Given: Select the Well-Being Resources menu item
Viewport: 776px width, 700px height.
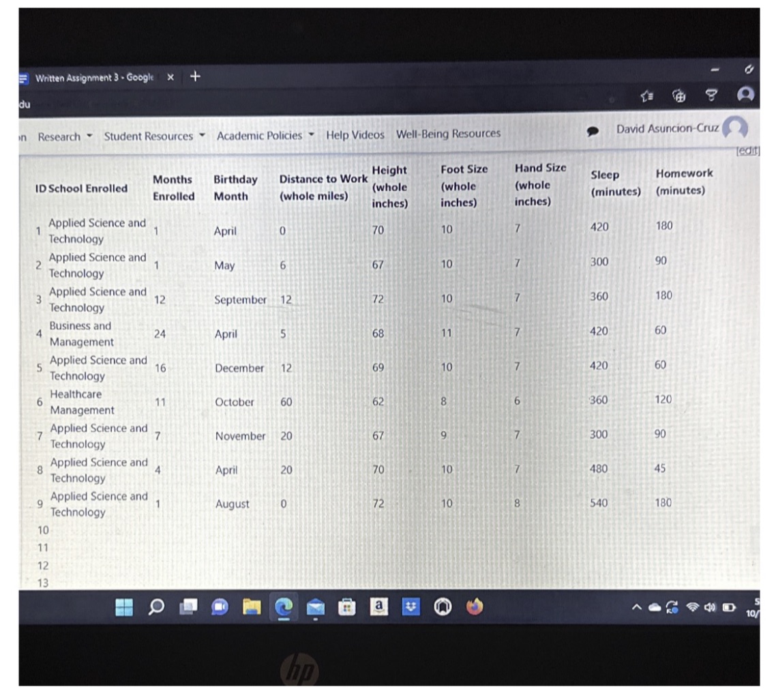Looking at the screenshot, I should [x=449, y=134].
